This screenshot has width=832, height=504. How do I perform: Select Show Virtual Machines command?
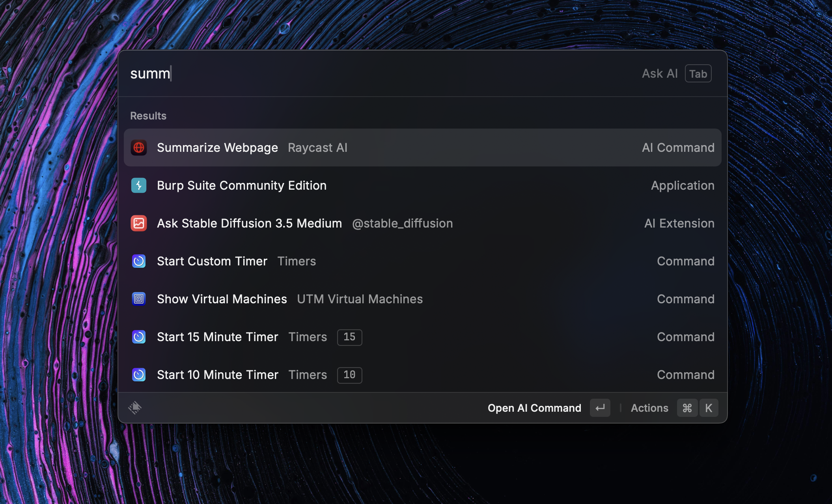tap(222, 299)
